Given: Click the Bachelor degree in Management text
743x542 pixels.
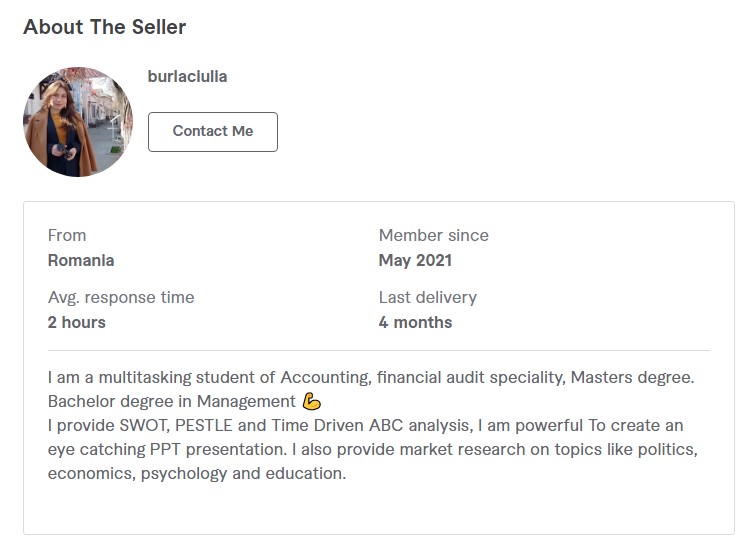Looking at the screenshot, I should coord(171,402).
